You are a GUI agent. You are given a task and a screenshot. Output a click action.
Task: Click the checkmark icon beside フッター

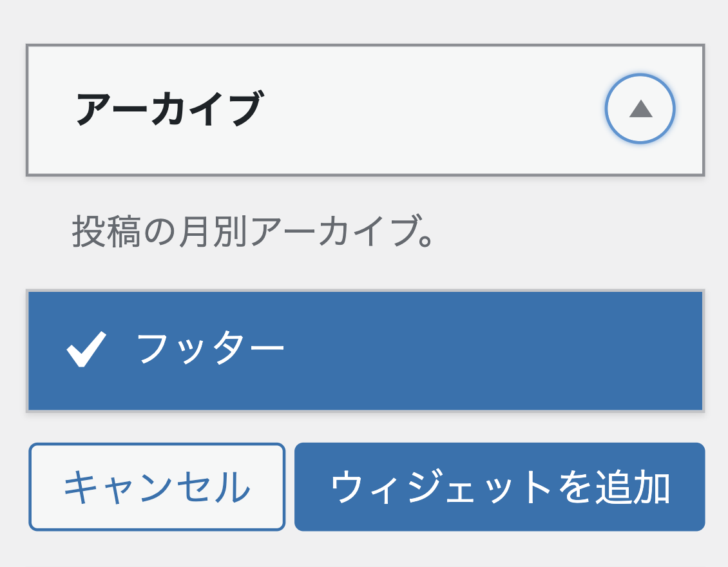pos(86,351)
